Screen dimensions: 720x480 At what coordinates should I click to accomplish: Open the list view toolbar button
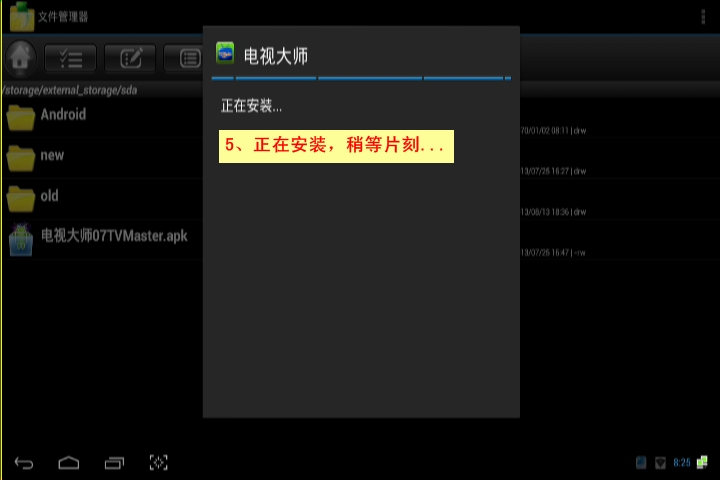[184, 58]
